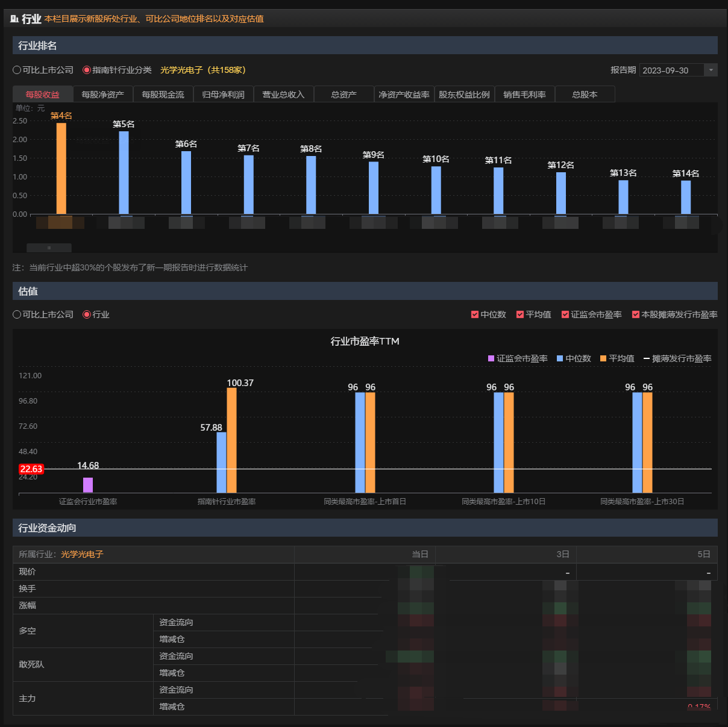728x727 pixels.
Task: Select the 可比上市公司 radio in 行业排名
Action: (17, 70)
